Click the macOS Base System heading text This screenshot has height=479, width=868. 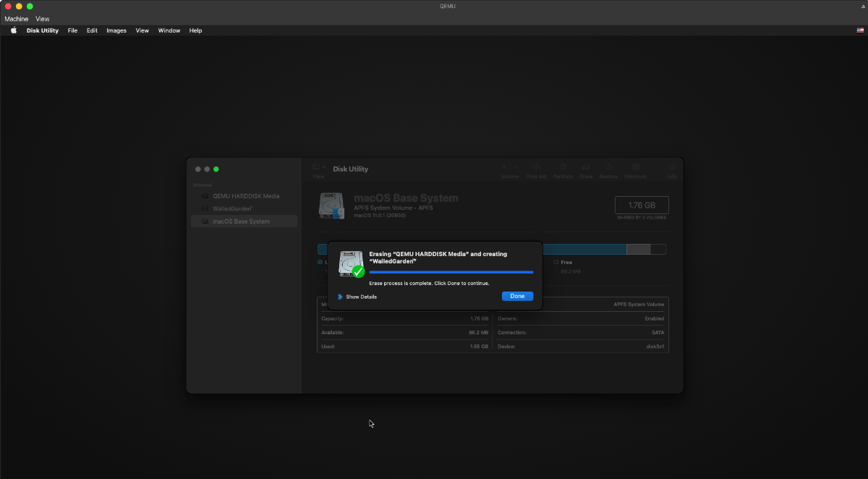pos(406,198)
